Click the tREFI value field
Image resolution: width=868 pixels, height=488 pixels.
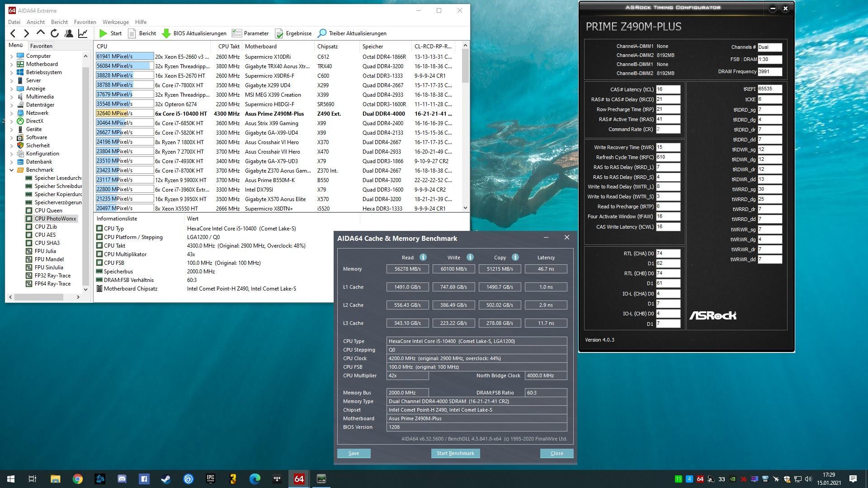click(x=770, y=89)
